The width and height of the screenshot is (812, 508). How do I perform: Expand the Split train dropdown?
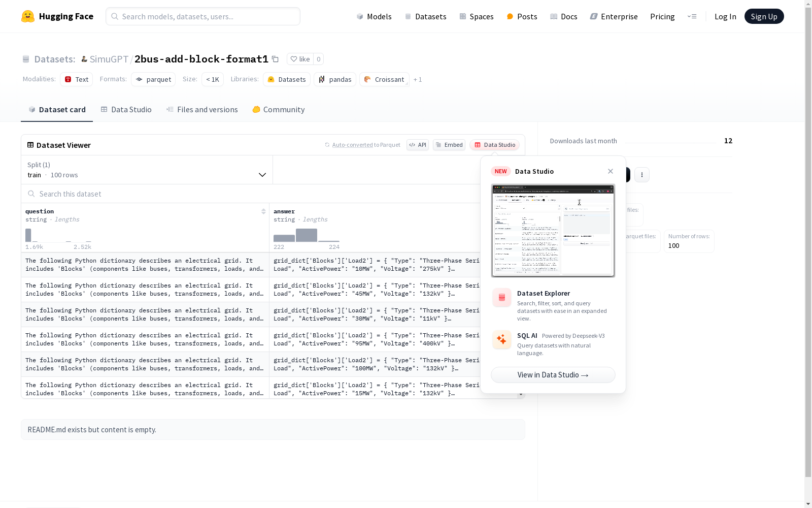point(147,170)
